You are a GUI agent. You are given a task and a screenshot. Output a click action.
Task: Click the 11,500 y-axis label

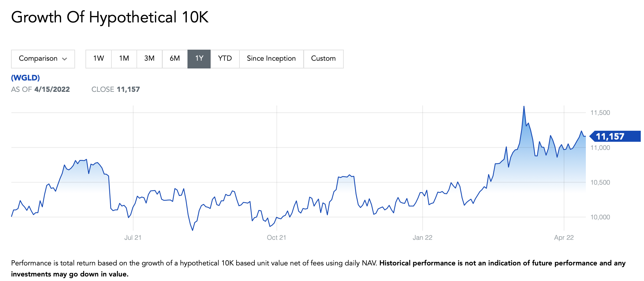click(x=600, y=113)
